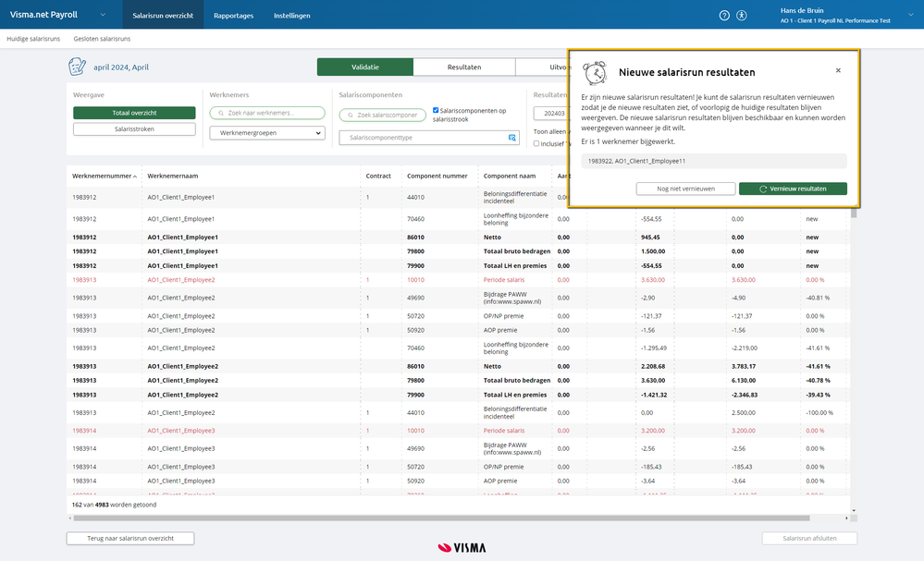Viewport: 924px width, 561px height.
Task: Click Terug naar salarisrun overzicht button
Action: click(130, 538)
